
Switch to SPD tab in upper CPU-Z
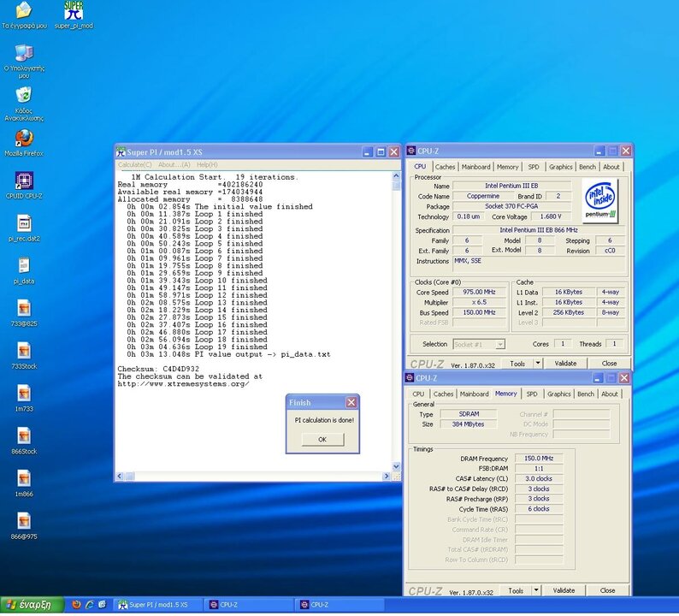point(534,167)
